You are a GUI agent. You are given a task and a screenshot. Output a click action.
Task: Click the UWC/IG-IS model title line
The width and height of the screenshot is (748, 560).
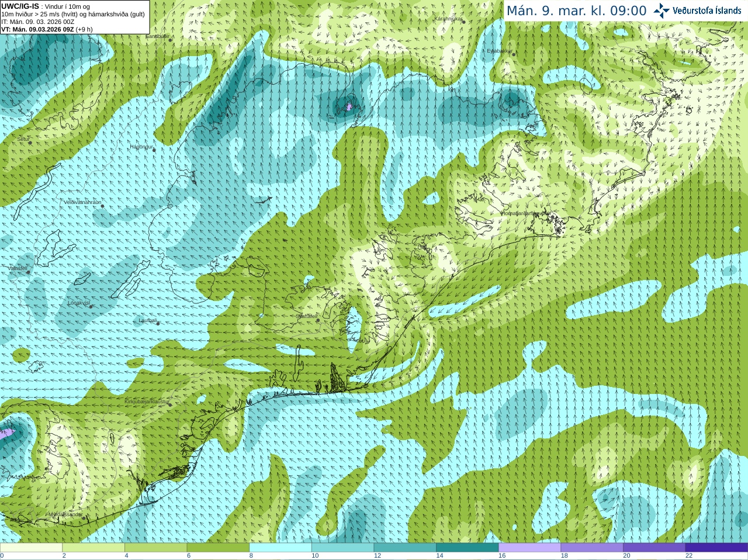tap(45, 6)
